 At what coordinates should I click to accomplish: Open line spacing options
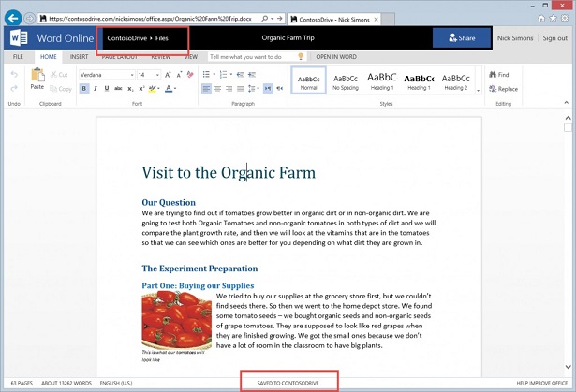(x=252, y=89)
